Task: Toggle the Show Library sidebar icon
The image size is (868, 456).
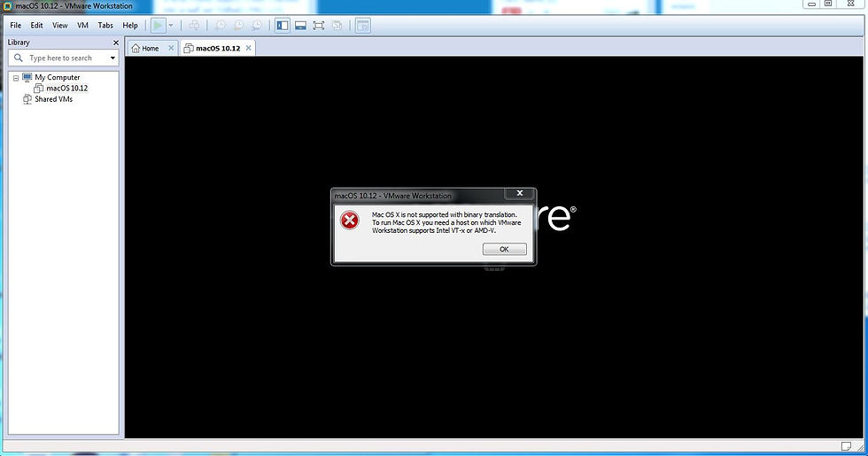Action: 283,26
